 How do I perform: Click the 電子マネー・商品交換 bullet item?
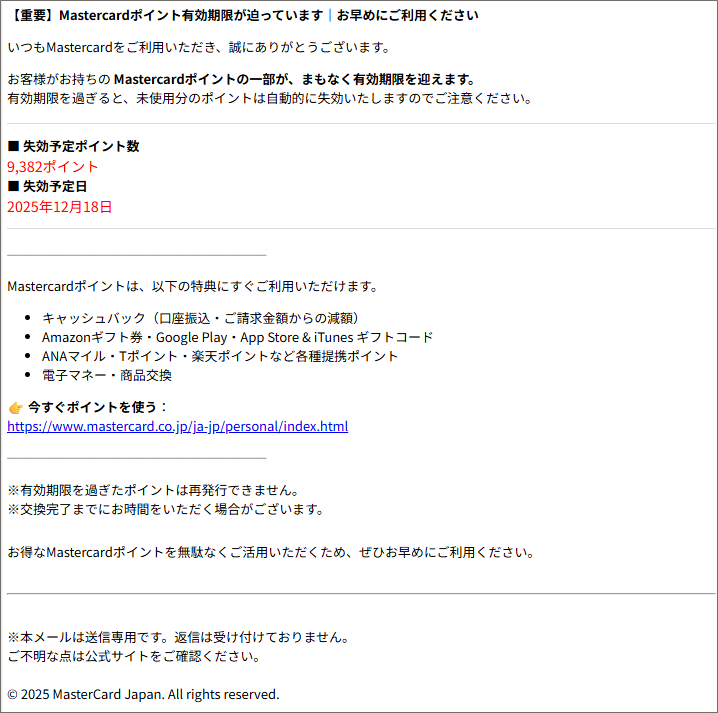pyautogui.click(x=106, y=375)
